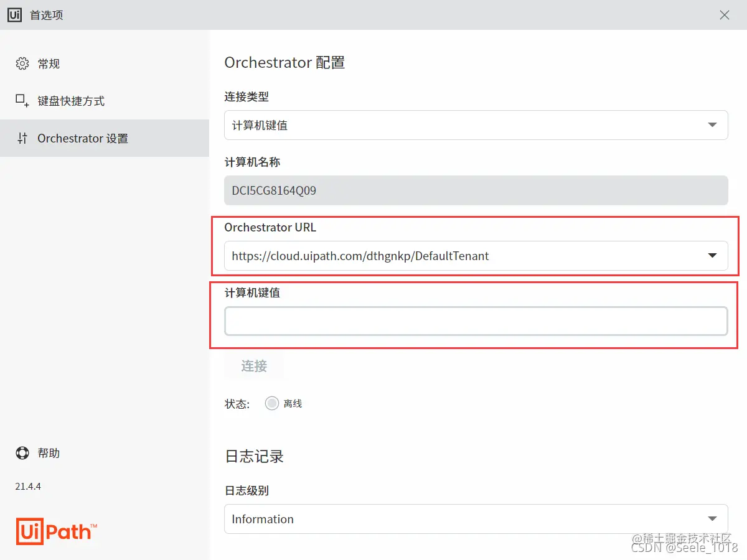Select the Orchestrator 设置 tab
747x560 pixels.
coord(105,138)
